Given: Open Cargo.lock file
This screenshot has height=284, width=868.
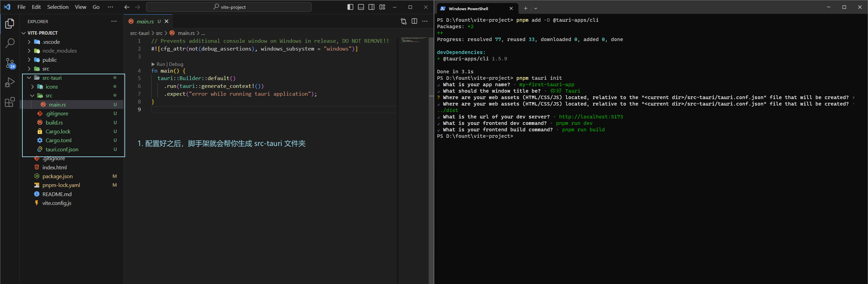Looking at the screenshot, I should pyautogui.click(x=72, y=131).
